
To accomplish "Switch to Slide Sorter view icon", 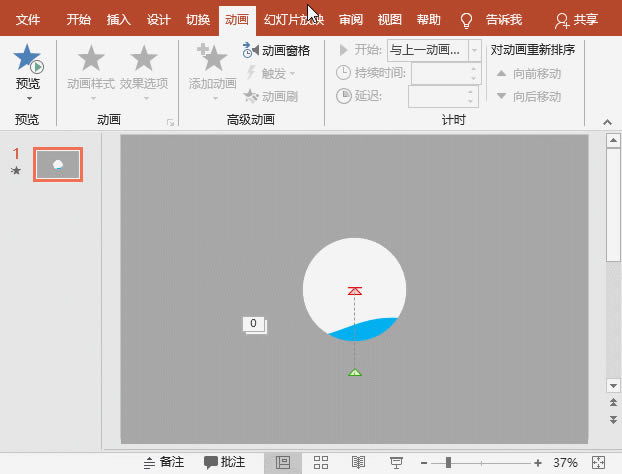I will tap(321, 462).
